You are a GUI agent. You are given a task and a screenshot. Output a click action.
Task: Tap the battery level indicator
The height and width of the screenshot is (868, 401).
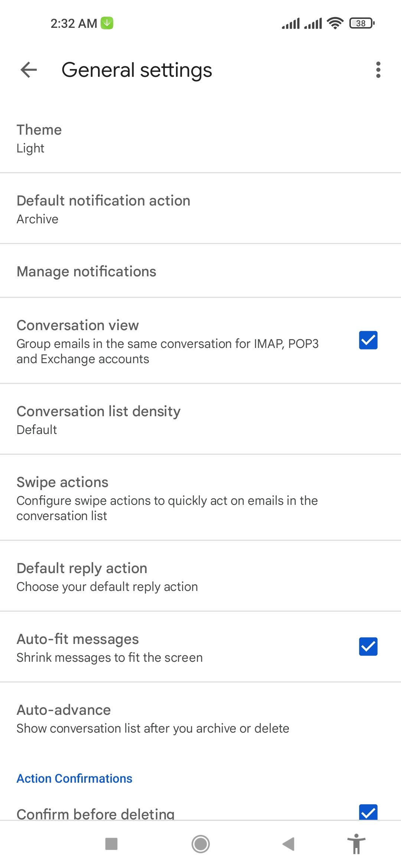362,23
